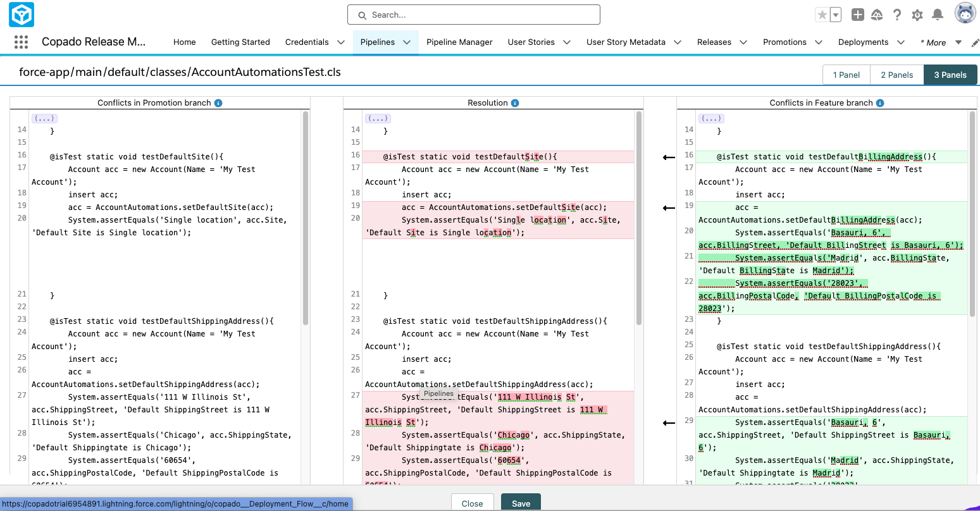The width and height of the screenshot is (980, 511).
Task: Click the Close button
Action: [472, 503]
